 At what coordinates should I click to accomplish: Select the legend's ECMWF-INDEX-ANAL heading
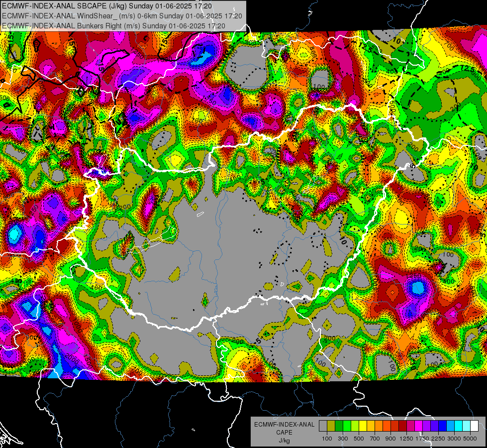point(284,425)
